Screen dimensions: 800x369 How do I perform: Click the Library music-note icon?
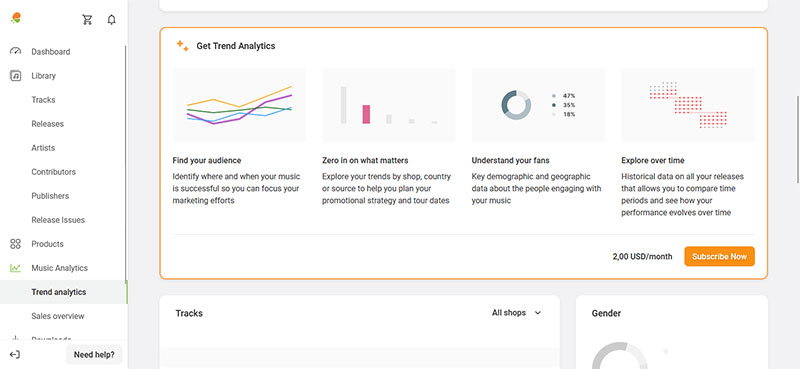[15, 76]
